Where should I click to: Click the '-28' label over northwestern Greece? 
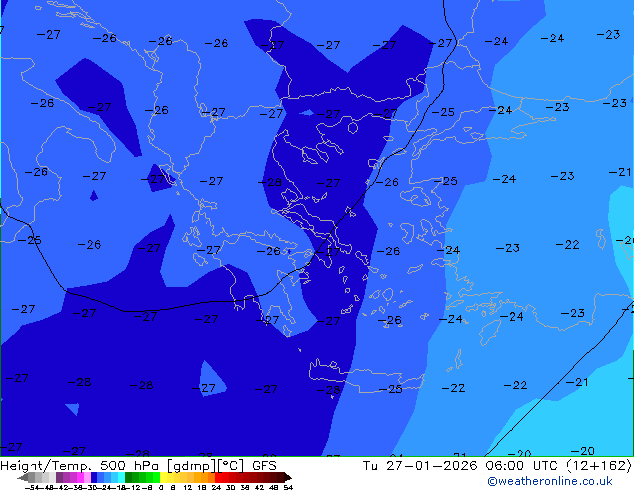(x=270, y=182)
